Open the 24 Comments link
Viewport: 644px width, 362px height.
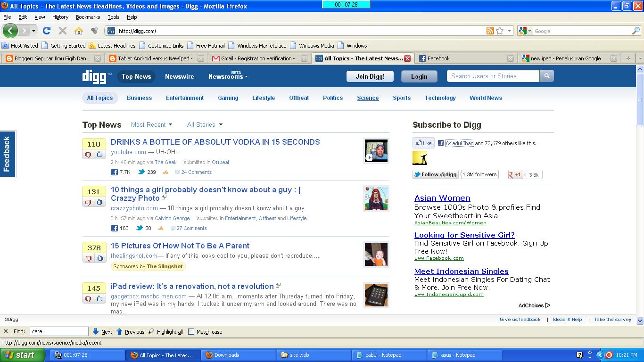click(196, 172)
